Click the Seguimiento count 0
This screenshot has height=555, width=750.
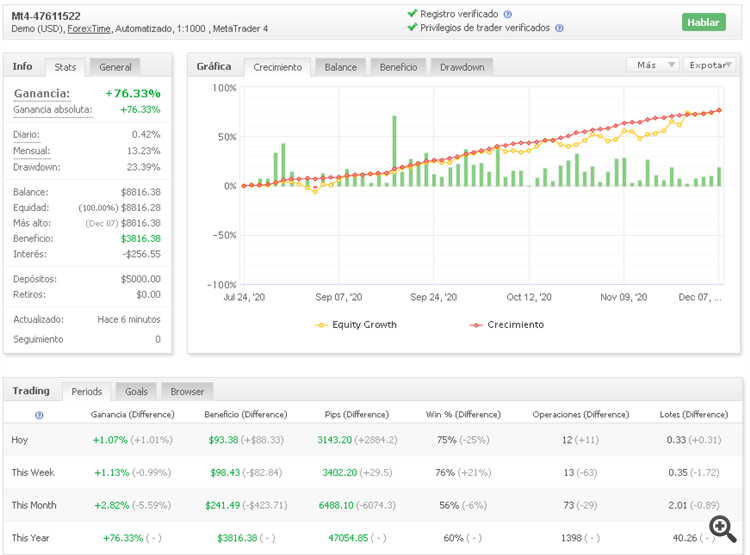pos(158,339)
